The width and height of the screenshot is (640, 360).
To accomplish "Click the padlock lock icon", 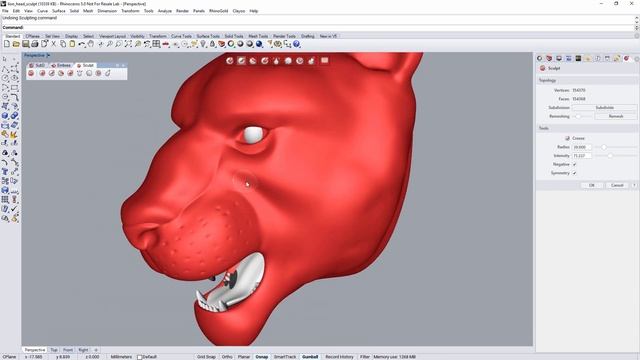I will tap(212, 44).
